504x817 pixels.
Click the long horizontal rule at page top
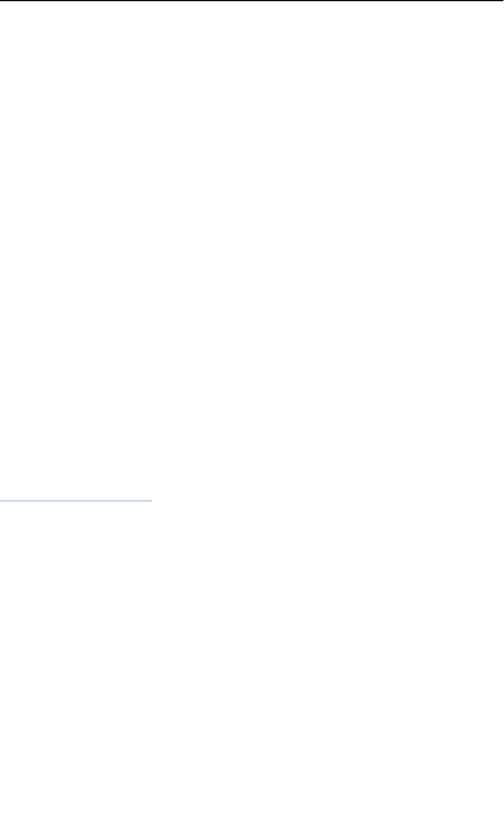252,1
